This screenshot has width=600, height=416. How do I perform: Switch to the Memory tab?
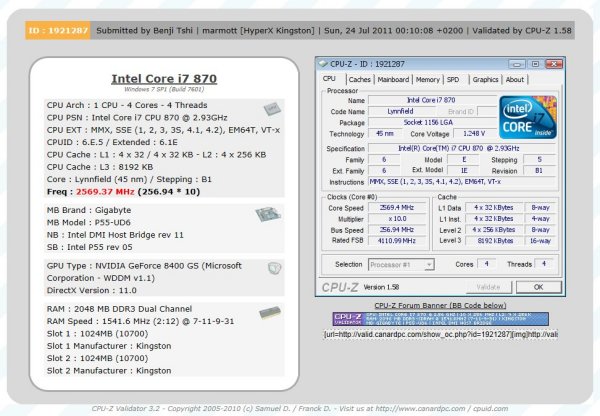click(x=427, y=80)
